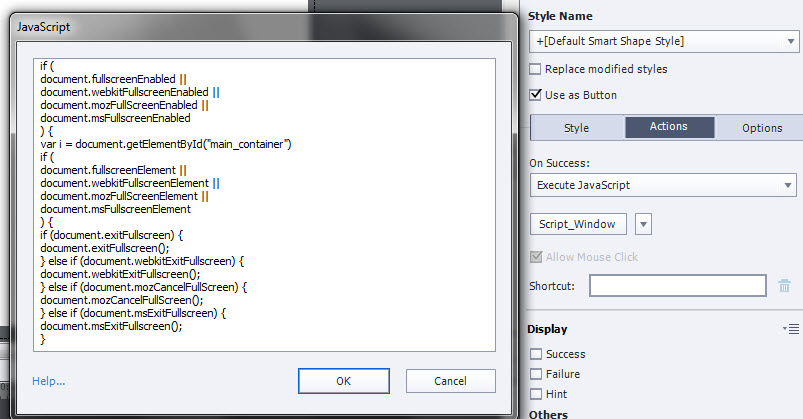The image size is (803, 419).
Task: Uncheck Use as Button checkbox
Action: pyautogui.click(x=535, y=95)
